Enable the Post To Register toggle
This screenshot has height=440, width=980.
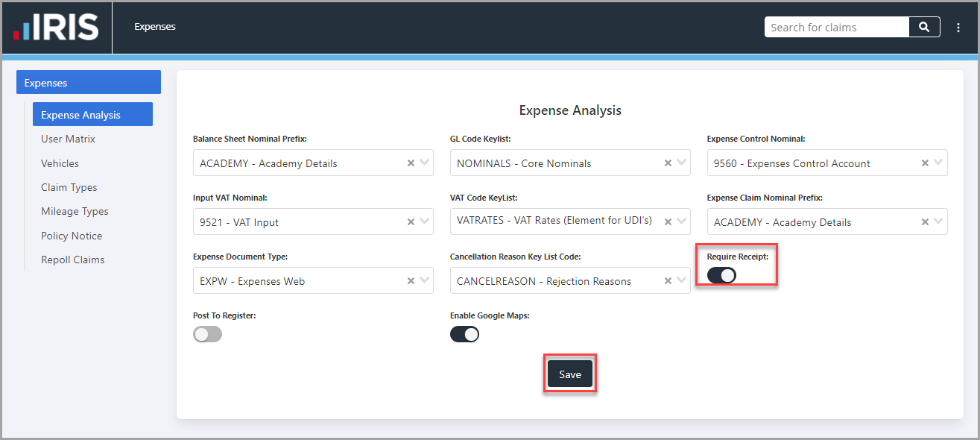pyautogui.click(x=207, y=334)
